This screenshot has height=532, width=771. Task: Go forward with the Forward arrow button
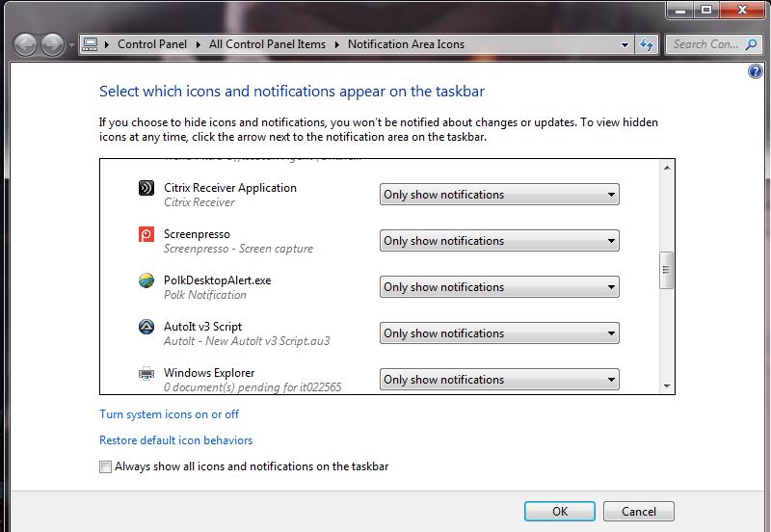[x=52, y=44]
